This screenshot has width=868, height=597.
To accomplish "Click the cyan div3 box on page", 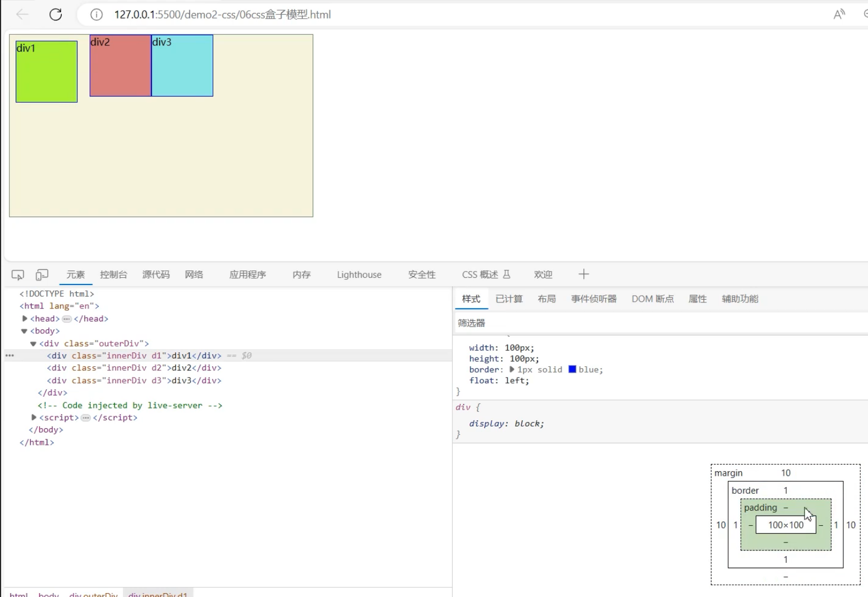I will coord(182,66).
